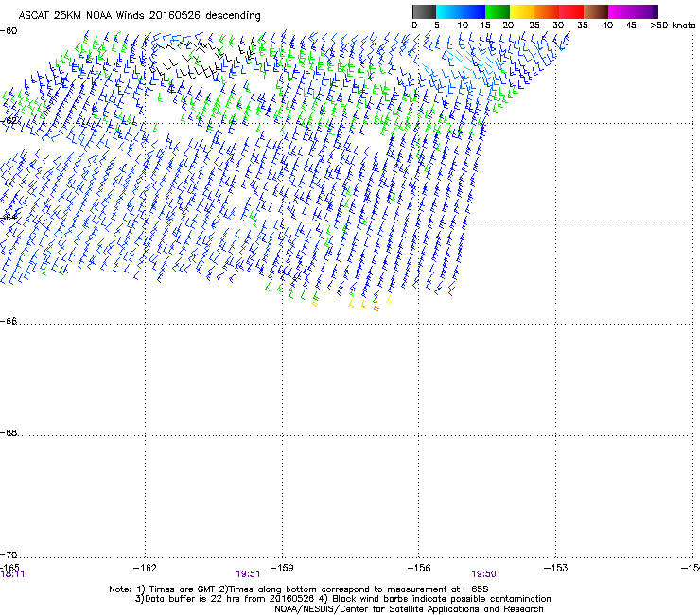Click the black contaminated wind barbs cluster

(201, 58)
